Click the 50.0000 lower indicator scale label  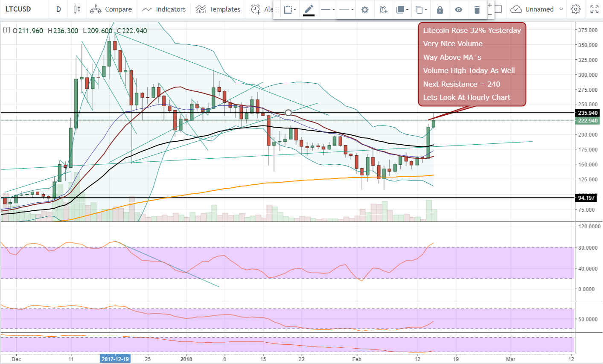[588, 319]
